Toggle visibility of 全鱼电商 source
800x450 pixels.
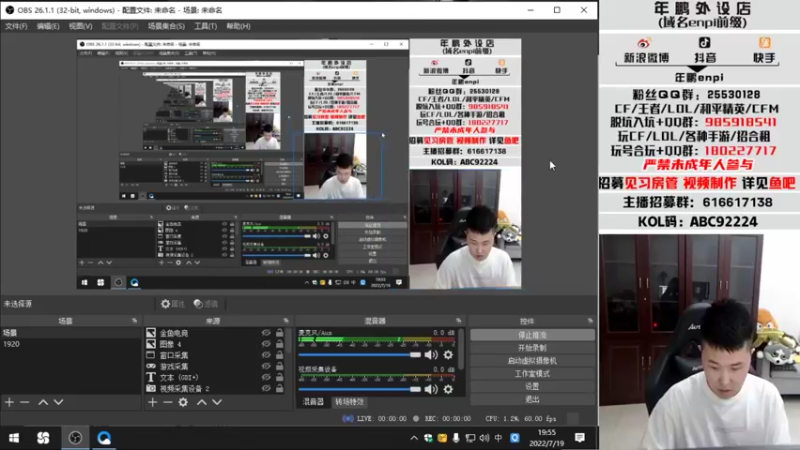[x=266, y=333]
